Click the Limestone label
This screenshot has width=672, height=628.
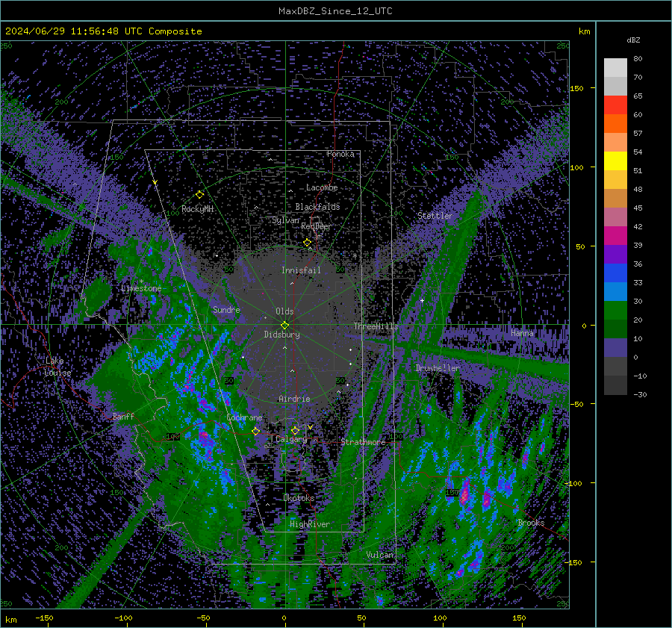coord(141,288)
